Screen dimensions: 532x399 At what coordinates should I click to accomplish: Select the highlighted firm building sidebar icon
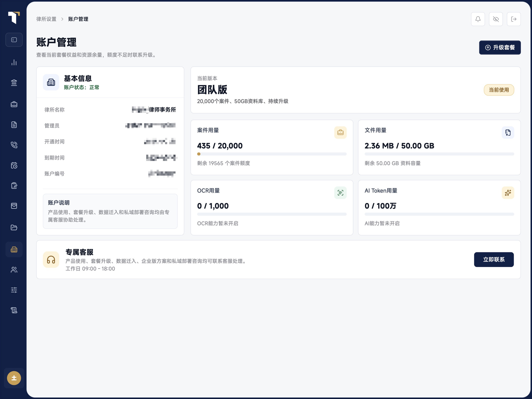[14, 249]
